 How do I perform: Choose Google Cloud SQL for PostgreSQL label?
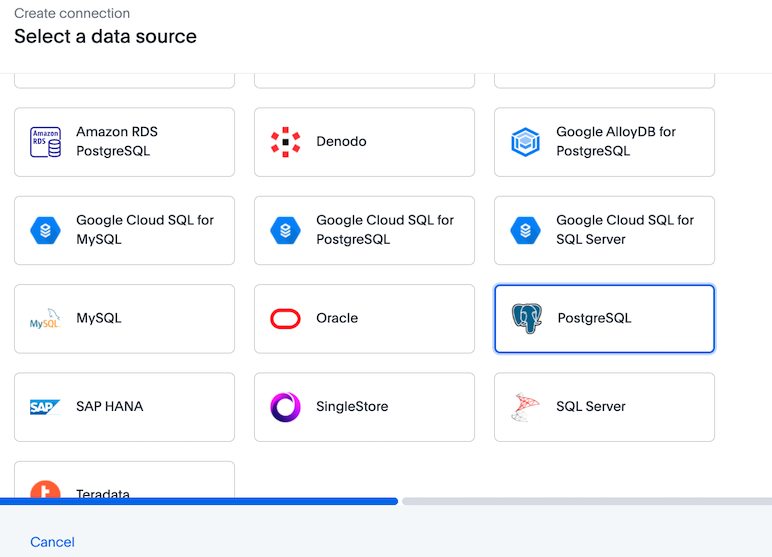point(385,229)
